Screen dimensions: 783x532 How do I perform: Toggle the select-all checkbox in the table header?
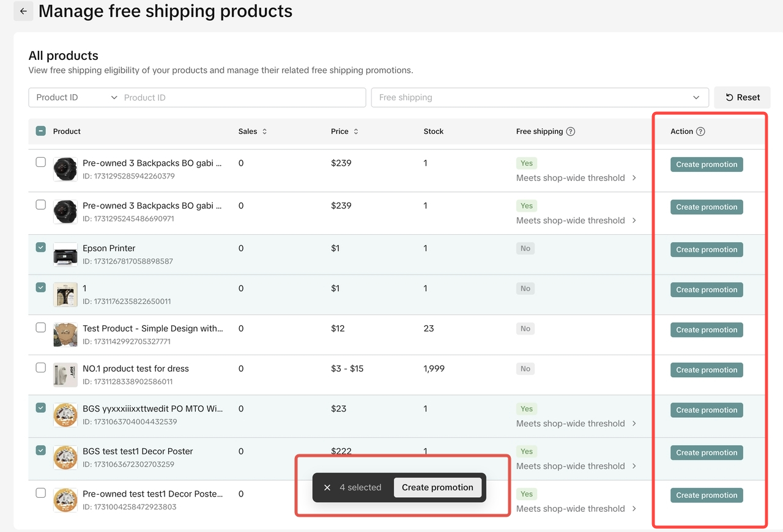click(41, 131)
